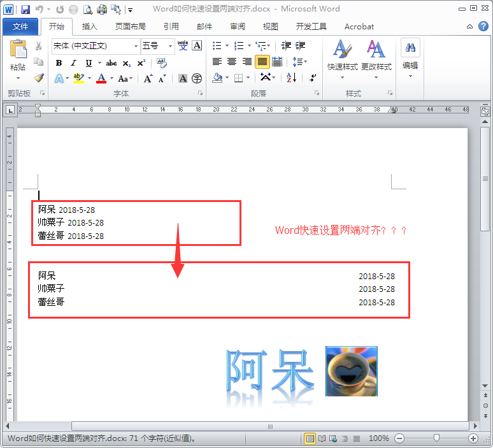This screenshot has height=448, width=493.
Task: Click the Redo icon in quick access
Action: (x=60, y=10)
